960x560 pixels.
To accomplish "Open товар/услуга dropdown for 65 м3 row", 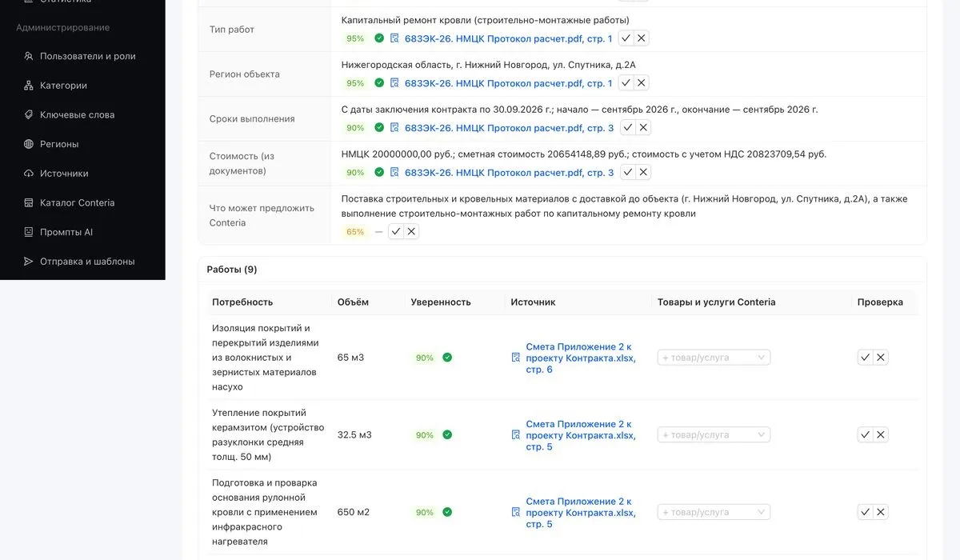I will 714,358.
